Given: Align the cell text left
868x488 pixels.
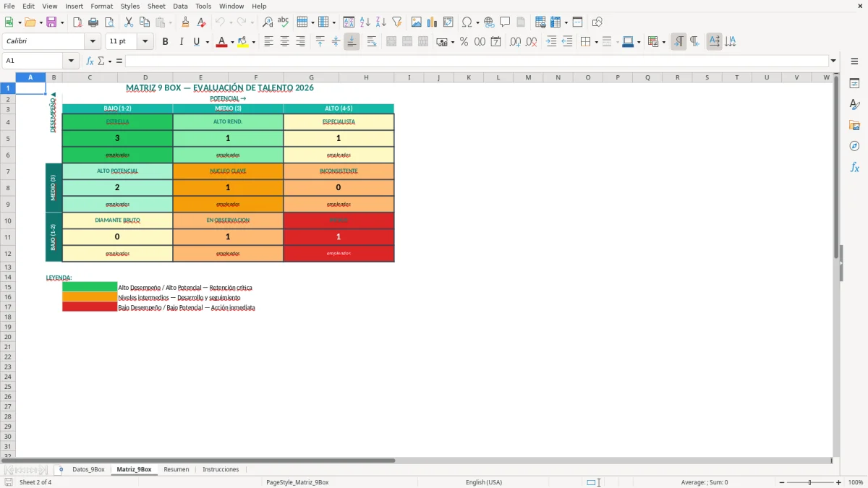Looking at the screenshot, I should 268,42.
